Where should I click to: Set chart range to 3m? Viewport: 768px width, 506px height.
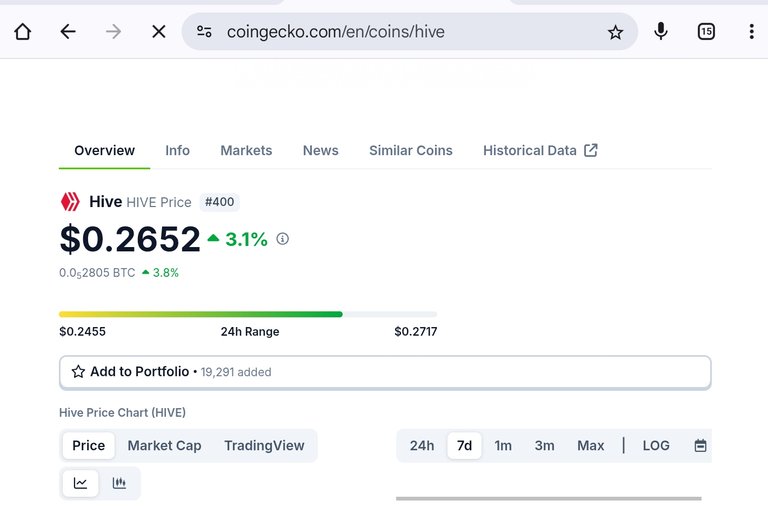point(545,445)
